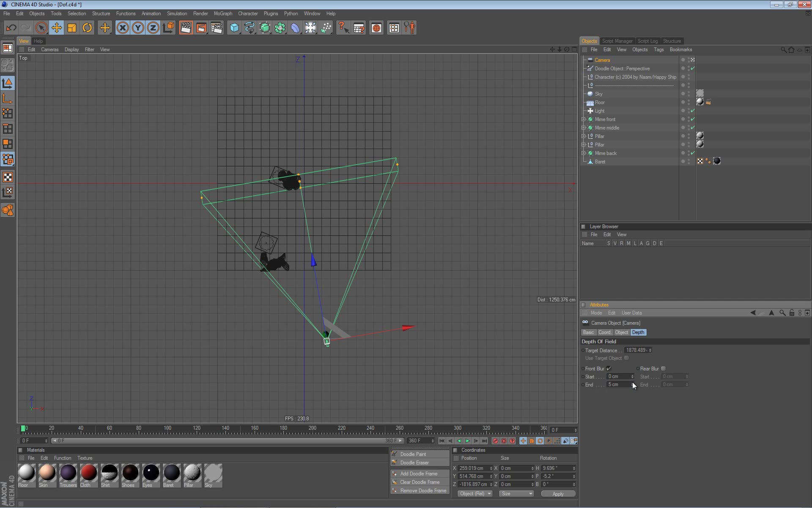Open the MoGraph menu

[x=222, y=13]
